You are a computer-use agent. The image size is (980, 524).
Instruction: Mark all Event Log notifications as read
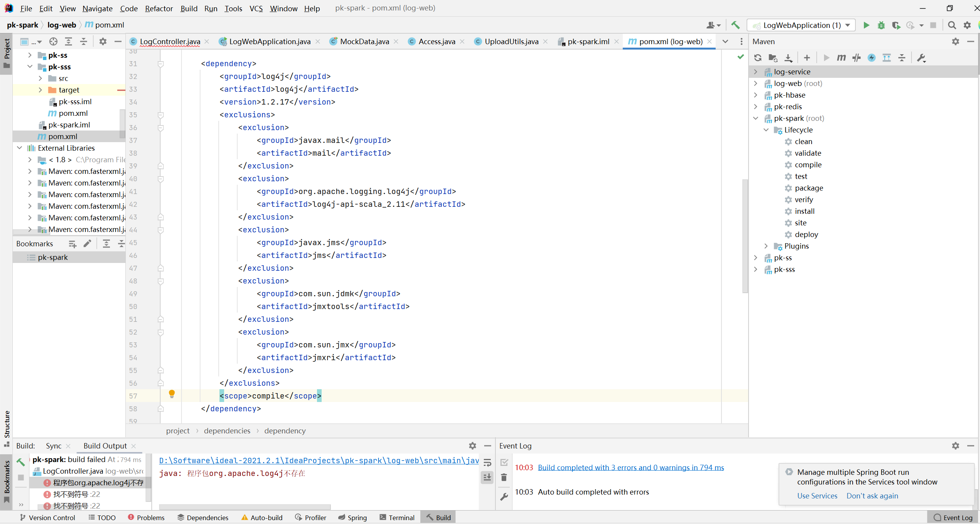(504, 462)
